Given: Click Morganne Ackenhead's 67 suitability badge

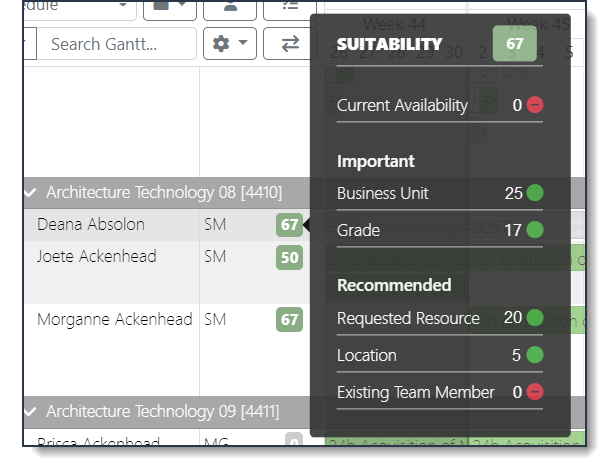Looking at the screenshot, I should point(289,319).
